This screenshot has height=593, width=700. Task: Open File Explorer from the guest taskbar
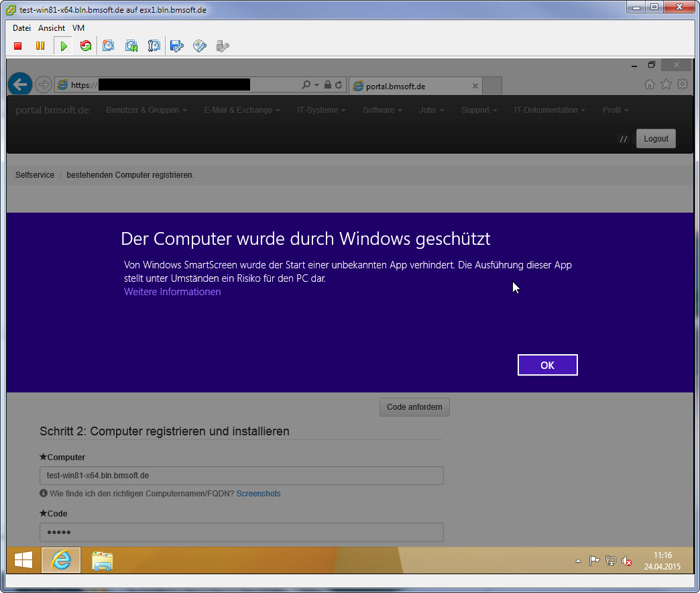(102, 560)
